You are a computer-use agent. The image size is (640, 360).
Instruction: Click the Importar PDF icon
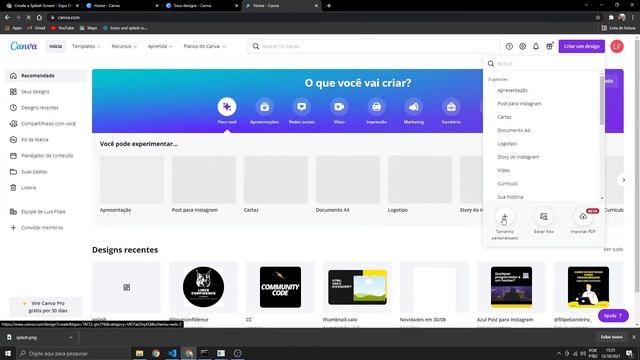[583, 216]
